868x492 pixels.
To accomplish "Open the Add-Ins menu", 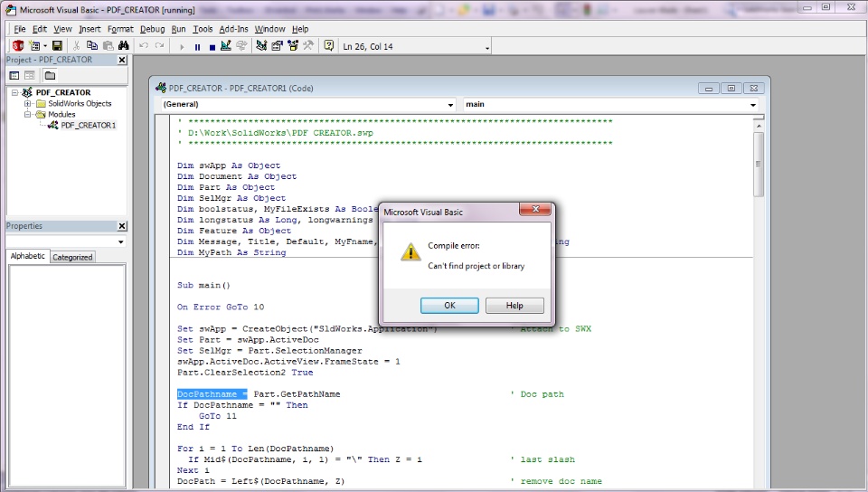I will 233,29.
